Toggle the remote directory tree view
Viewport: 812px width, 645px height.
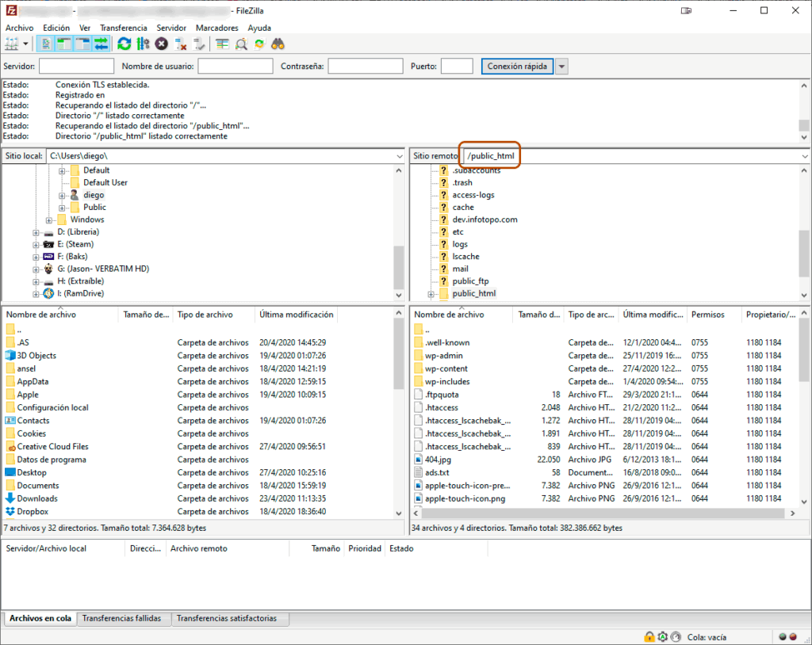82,44
